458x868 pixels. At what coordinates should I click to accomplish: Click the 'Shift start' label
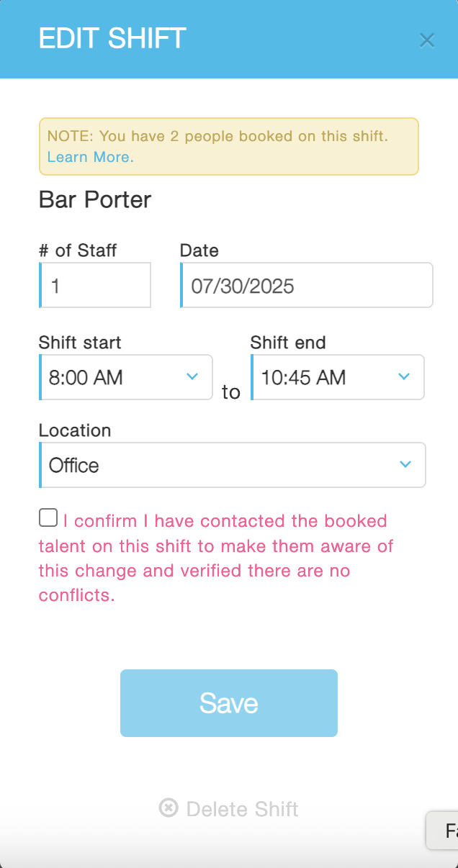[80, 343]
